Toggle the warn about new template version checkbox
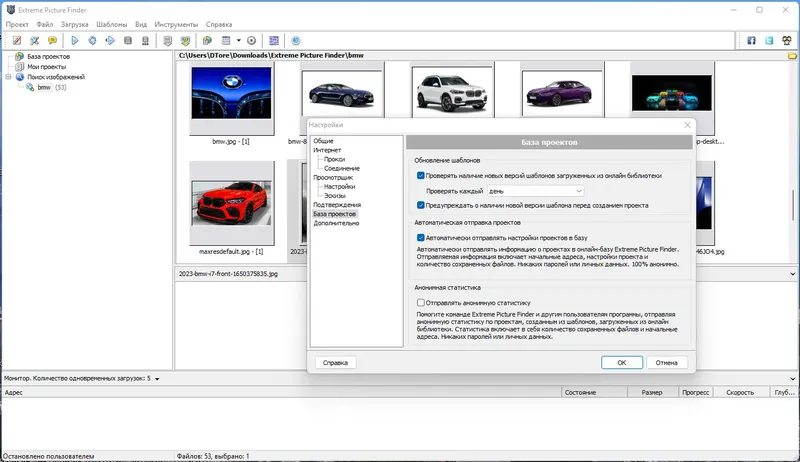This screenshot has width=800, height=462. pyautogui.click(x=421, y=204)
